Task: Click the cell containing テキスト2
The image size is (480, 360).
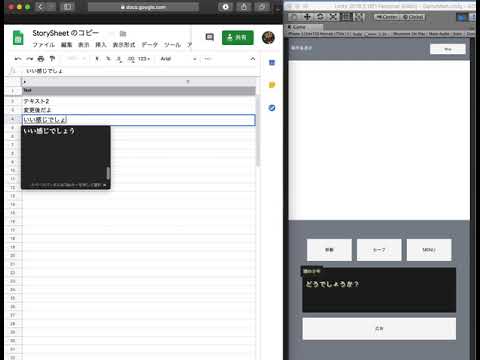Action: pyautogui.click(x=139, y=101)
